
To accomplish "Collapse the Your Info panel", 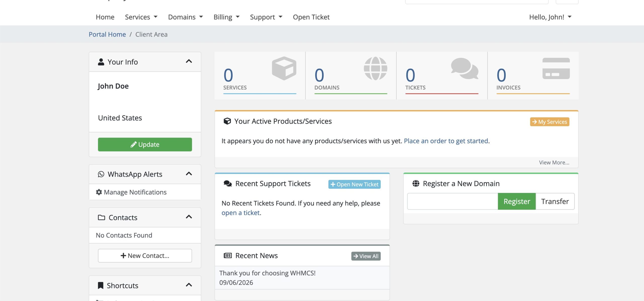I will (x=189, y=61).
